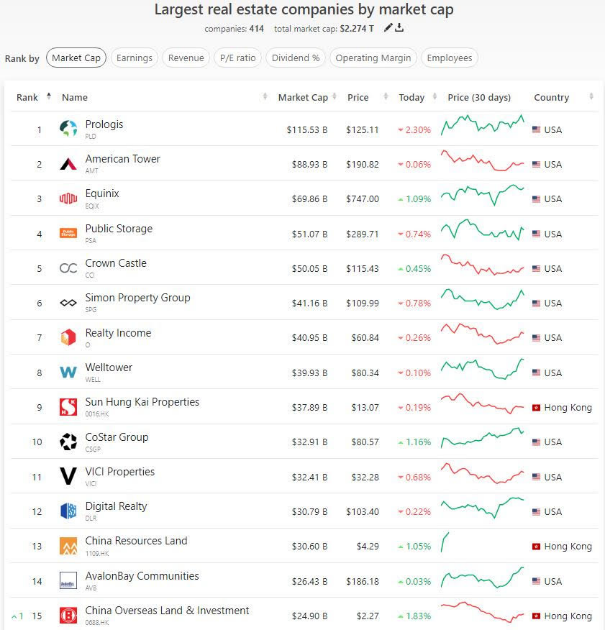Click the Sun Hung Kai Properties logo
605x630 pixels.
click(68, 407)
